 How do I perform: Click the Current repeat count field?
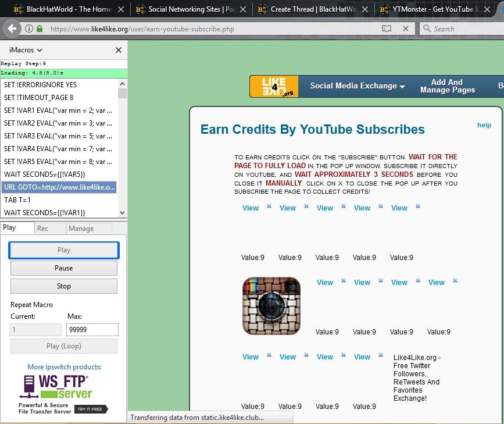35,329
